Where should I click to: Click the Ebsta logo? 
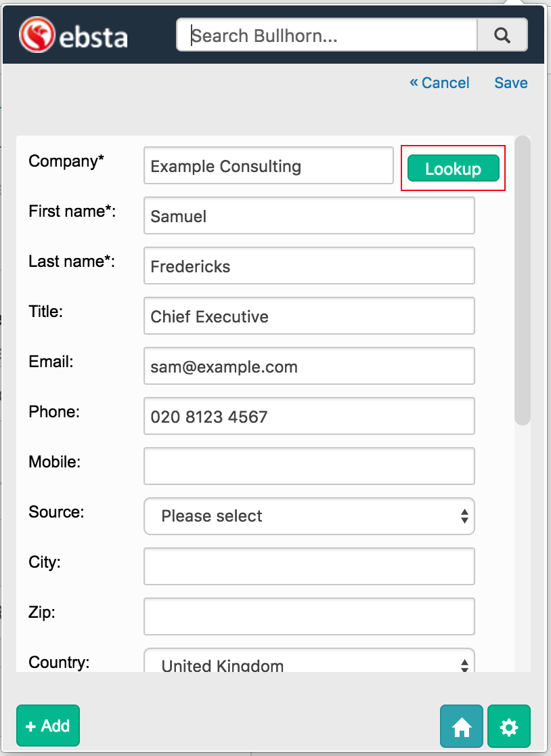pyautogui.click(x=73, y=35)
